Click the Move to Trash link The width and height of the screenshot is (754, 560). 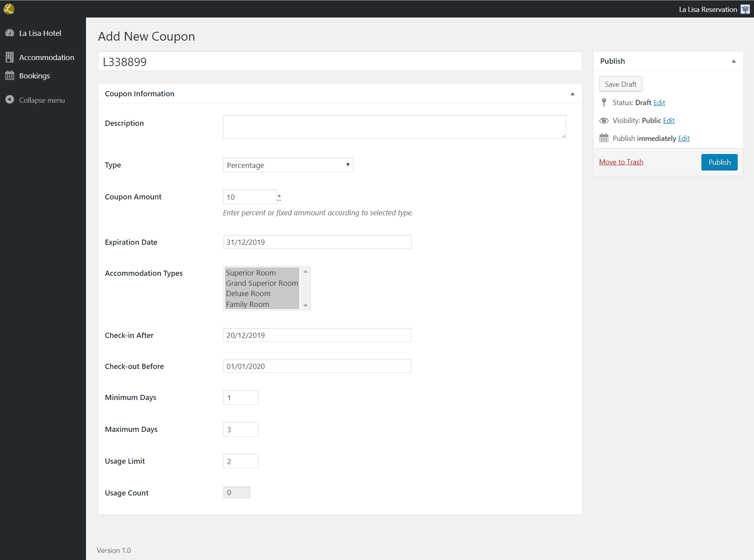[621, 162]
